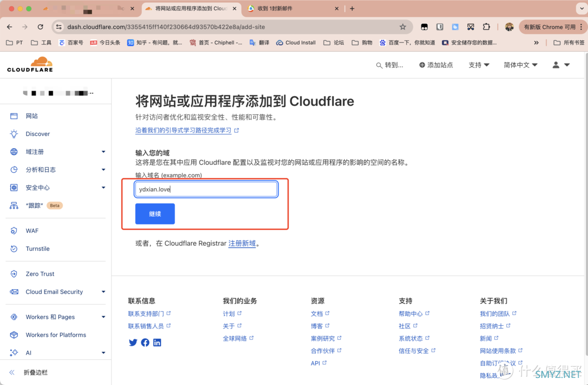The height and width of the screenshot is (385, 588).
Task: Open the Facebook social icon link
Action: (x=145, y=343)
